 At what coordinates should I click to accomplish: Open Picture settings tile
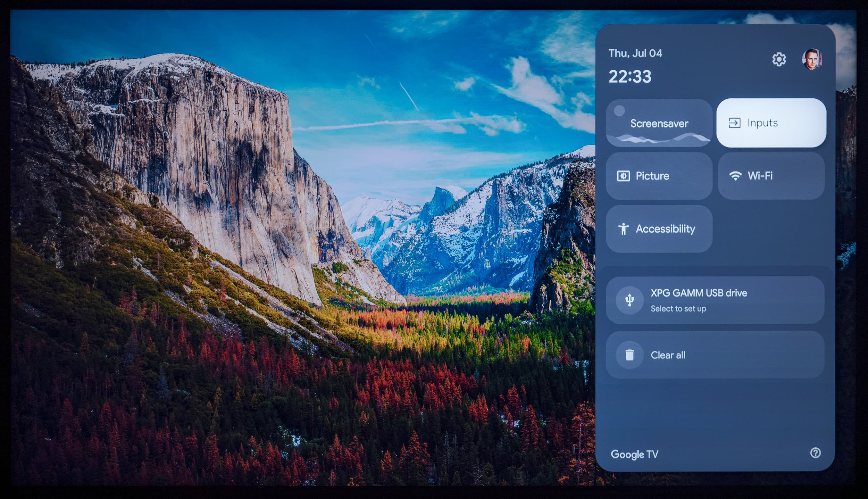659,176
